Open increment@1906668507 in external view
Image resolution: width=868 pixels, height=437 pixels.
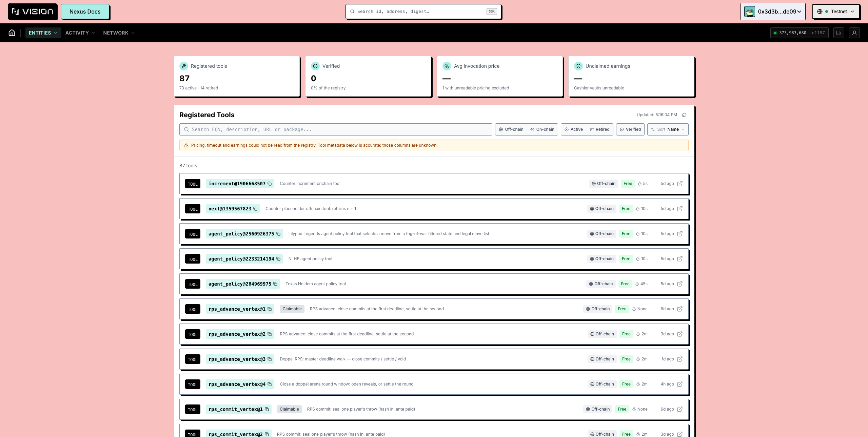[680, 184]
